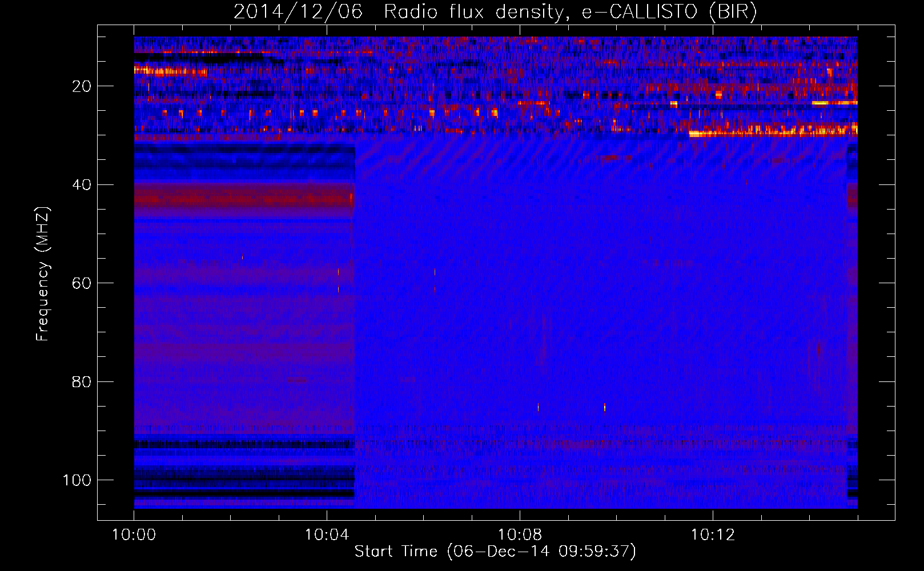924x571 pixels.
Task: Click the '10:12' time tick label
Action: 713,535
